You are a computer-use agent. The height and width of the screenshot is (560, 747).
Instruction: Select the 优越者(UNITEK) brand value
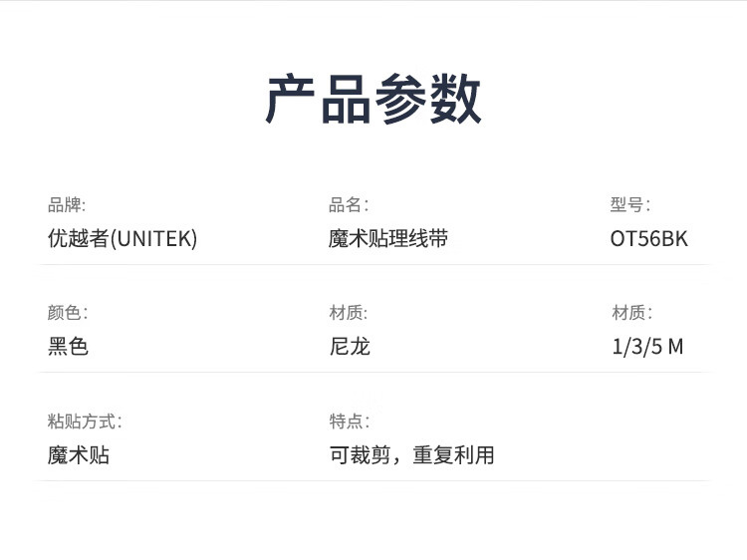pos(123,239)
